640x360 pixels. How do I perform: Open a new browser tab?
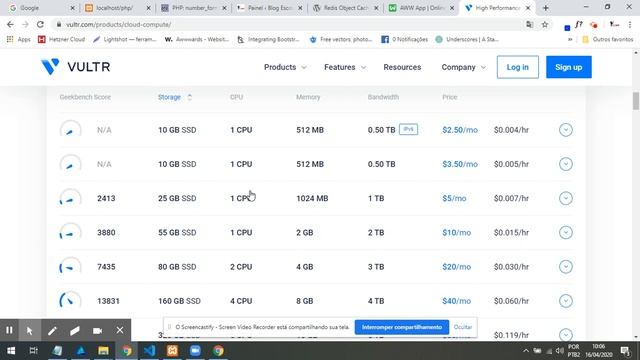546,8
